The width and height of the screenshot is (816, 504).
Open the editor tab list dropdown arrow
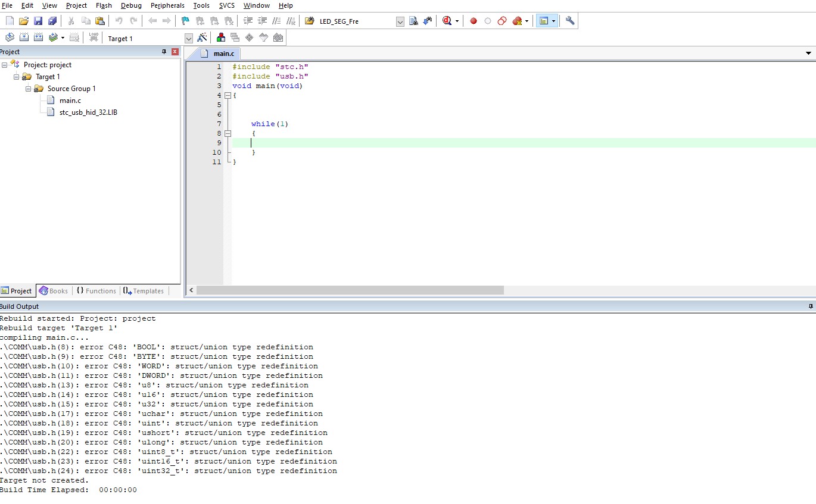click(x=809, y=54)
